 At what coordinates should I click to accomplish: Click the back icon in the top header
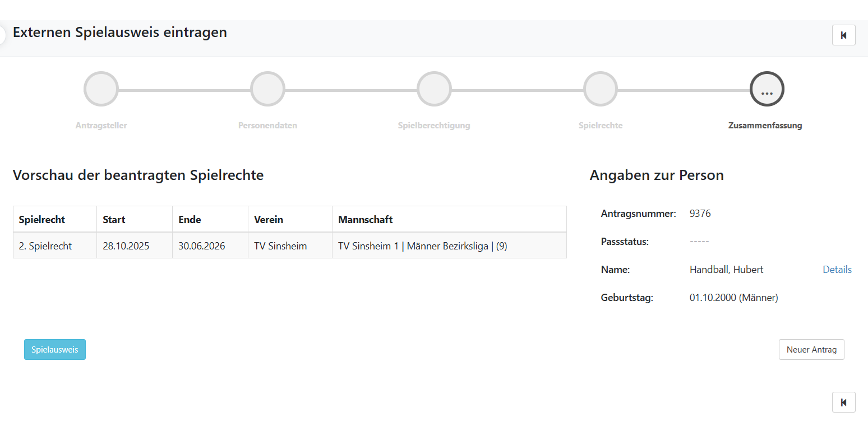(x=843, y=35)
